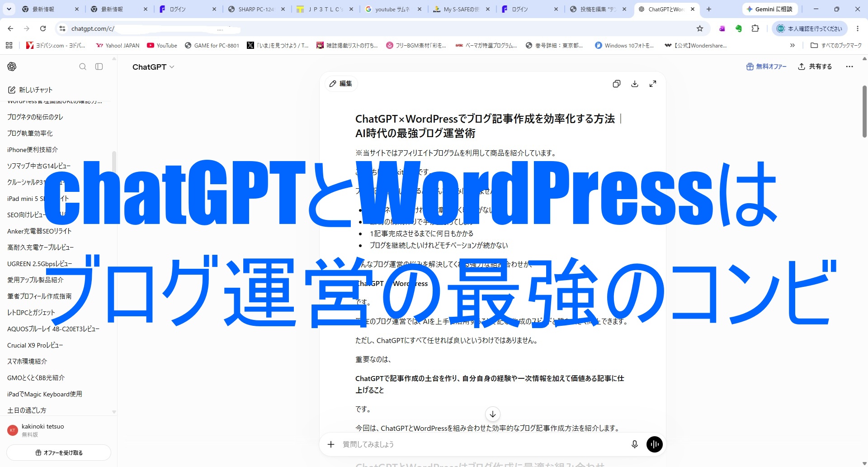This screenshot has width=868, height=467.
Task: Copy the canvas document with copy icon
Action: (x=617, y=84)
